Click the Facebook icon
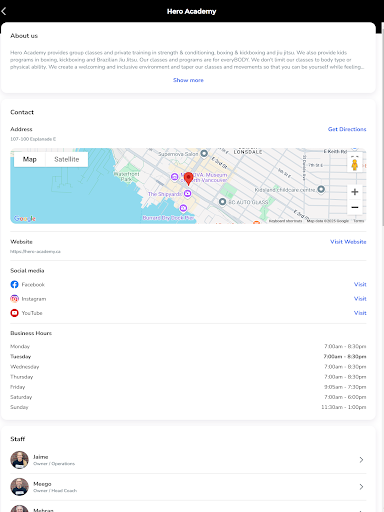Image resolution: width=384 pixels, height=512 pixels. tap(14, 284)
